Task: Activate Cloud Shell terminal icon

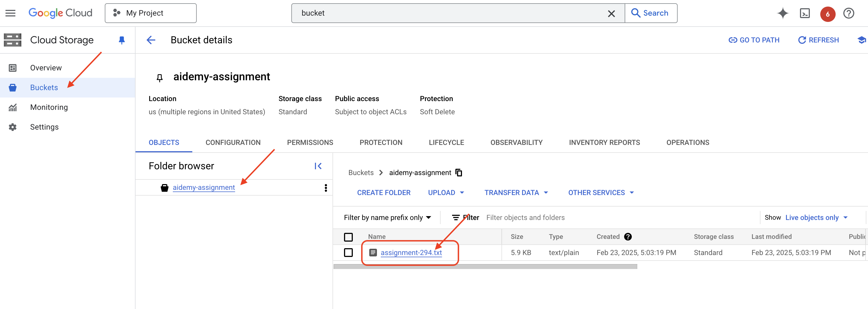Action: pyautogui.click(x=805, y=13)
